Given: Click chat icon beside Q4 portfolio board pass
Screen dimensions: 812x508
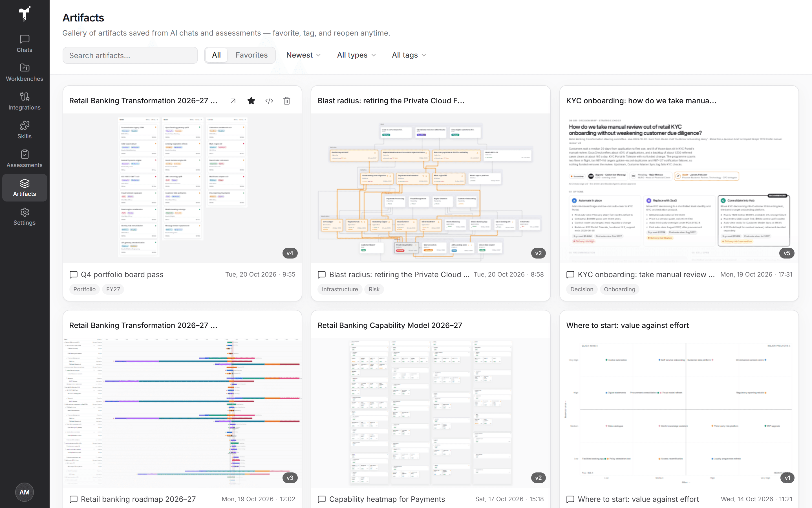Looking at the screenshot, I should [74, 275].
